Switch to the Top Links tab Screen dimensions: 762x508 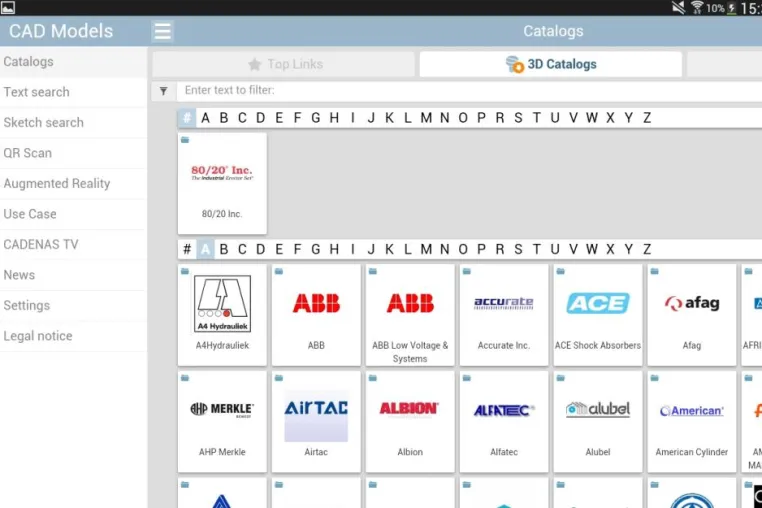[x=284, y=64]
